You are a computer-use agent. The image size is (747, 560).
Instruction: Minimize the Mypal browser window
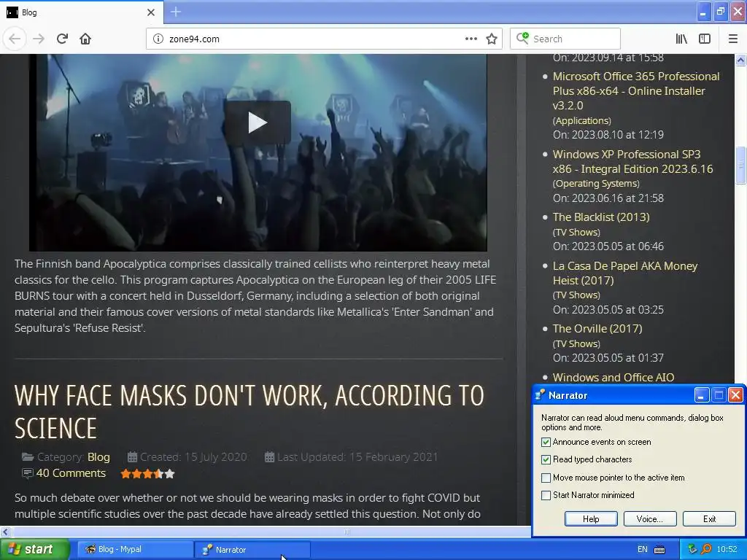tap(703, 12)
